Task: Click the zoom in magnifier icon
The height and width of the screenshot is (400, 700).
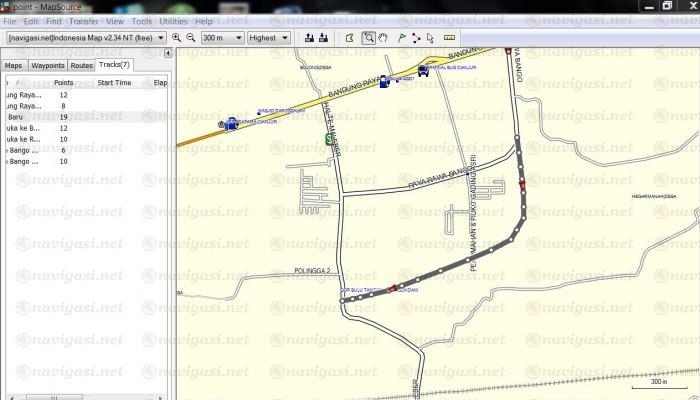Action: [x=176, y=38]
